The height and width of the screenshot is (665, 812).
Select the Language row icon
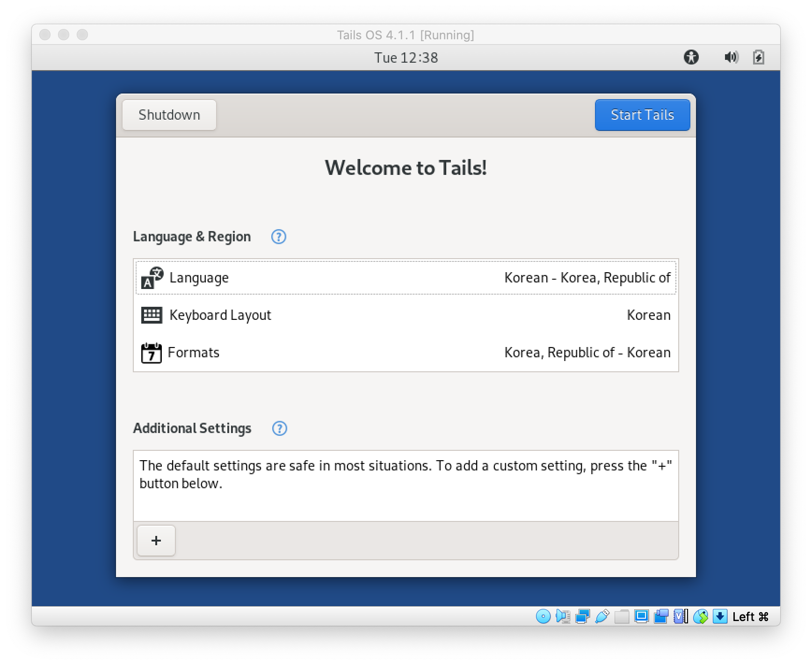(x=152, y=278)
